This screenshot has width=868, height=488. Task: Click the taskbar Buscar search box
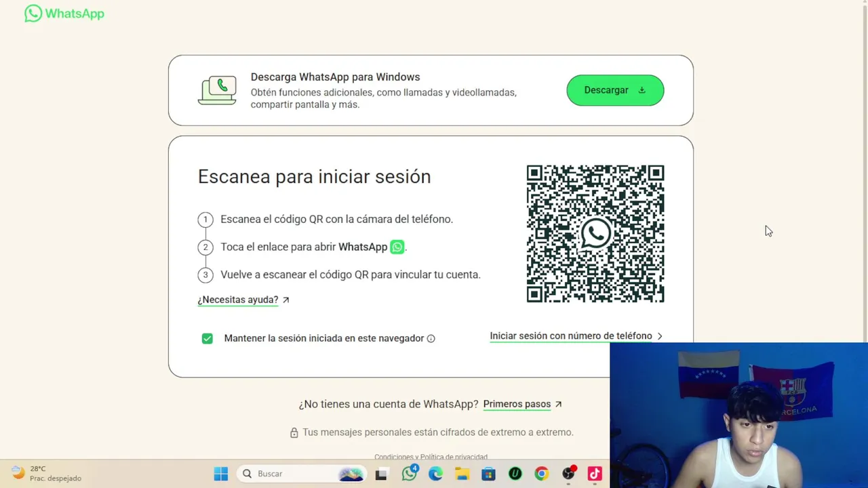(302, 474)
